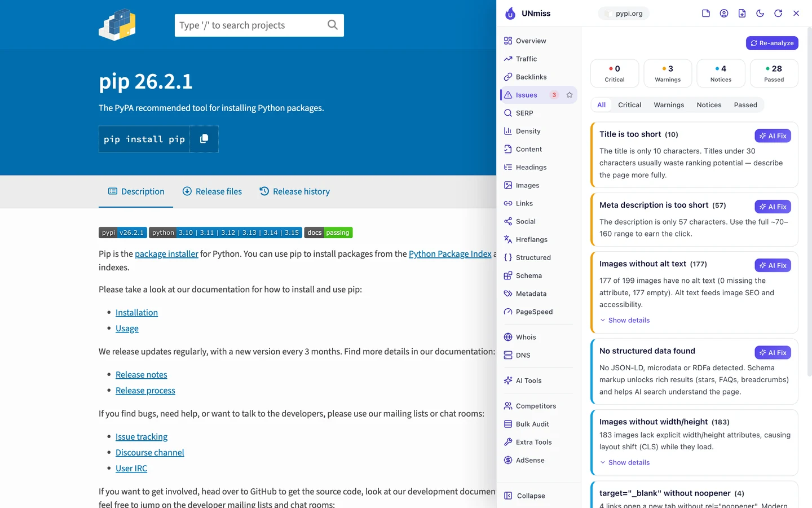Image resolution: width=812 pixels, height=508 pixels.
Task: Copy the pip install pip command
Action: click(204, 139)
